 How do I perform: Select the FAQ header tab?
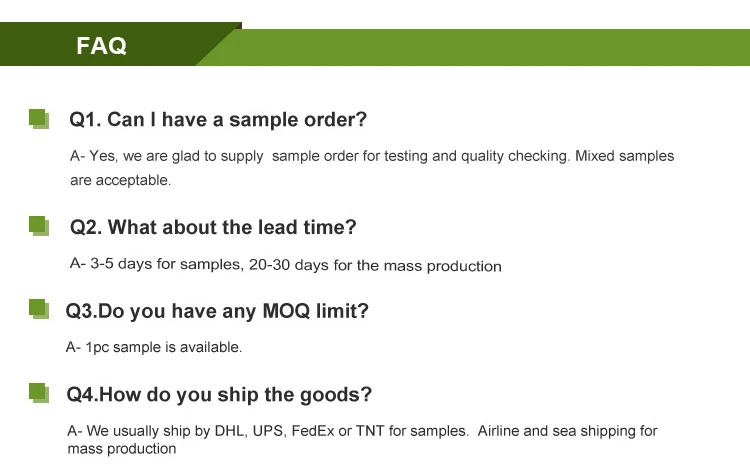(x=102, y=46)
